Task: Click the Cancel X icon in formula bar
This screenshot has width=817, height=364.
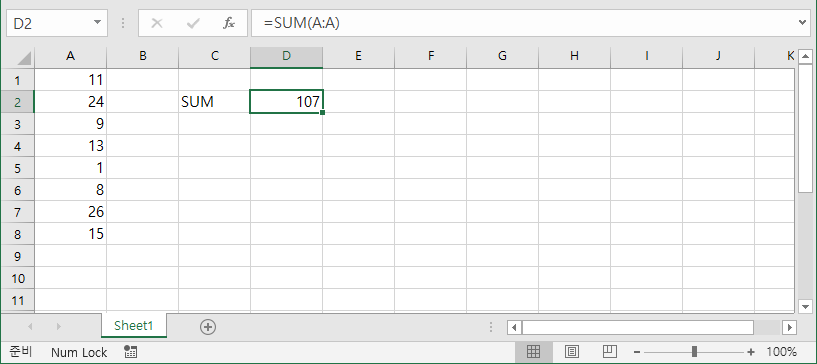Action: coord(156,23)
